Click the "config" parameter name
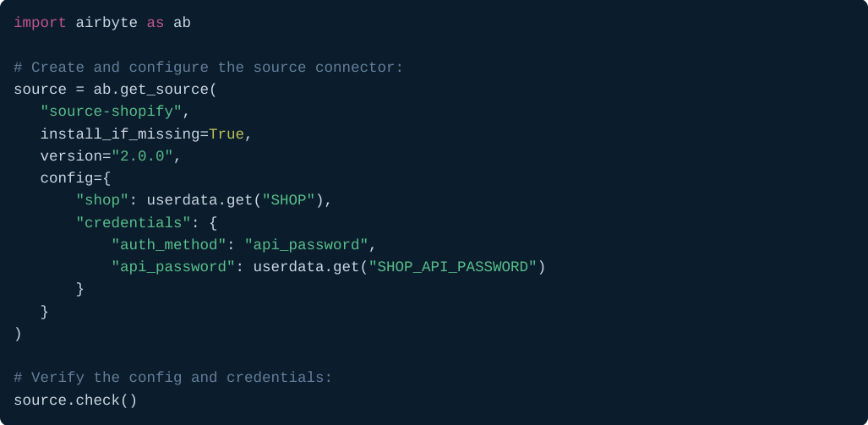Image resolution: width=868 pixels, height=425 pixels. coord(67,178)
